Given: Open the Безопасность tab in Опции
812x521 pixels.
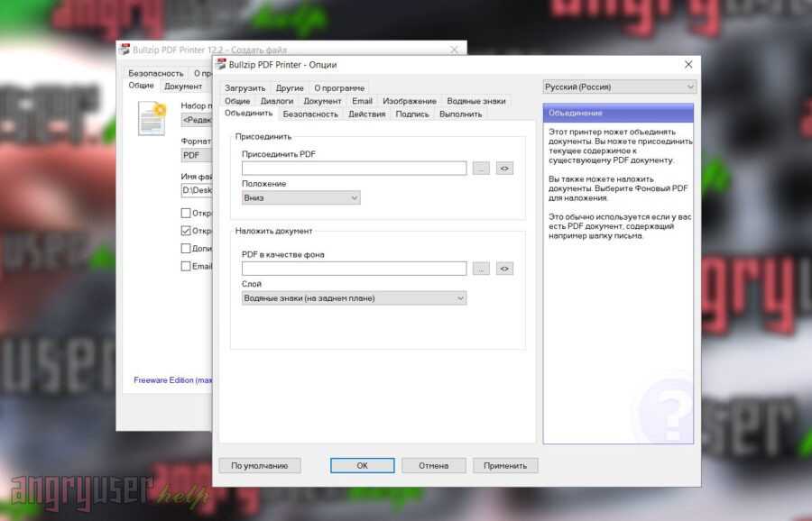Looking at the screenshot, I should pos(309,114).
